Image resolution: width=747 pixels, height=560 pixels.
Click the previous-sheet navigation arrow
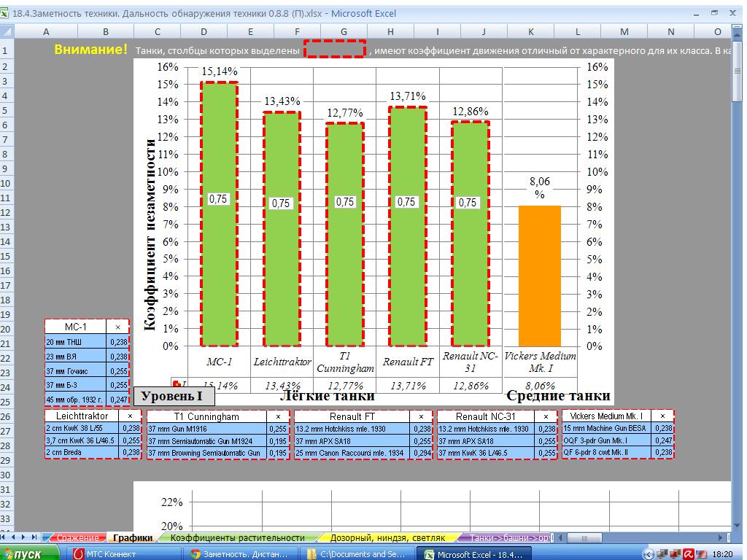click(15, 537)
